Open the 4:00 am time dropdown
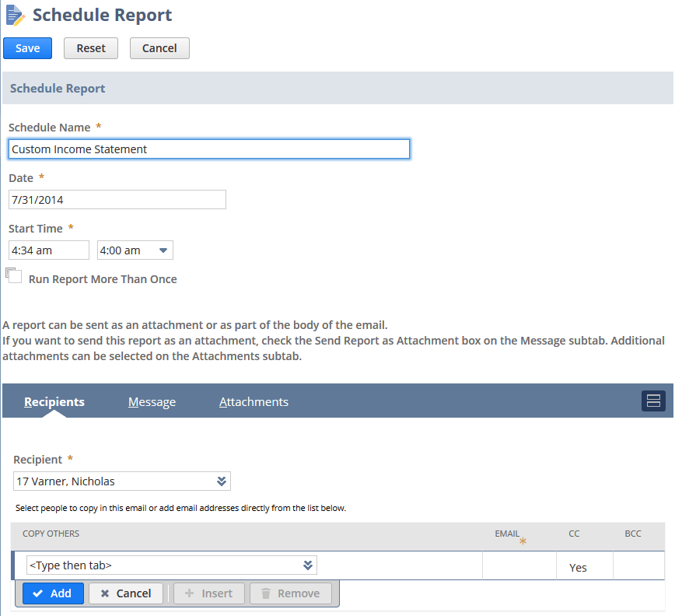 point(135,250)
